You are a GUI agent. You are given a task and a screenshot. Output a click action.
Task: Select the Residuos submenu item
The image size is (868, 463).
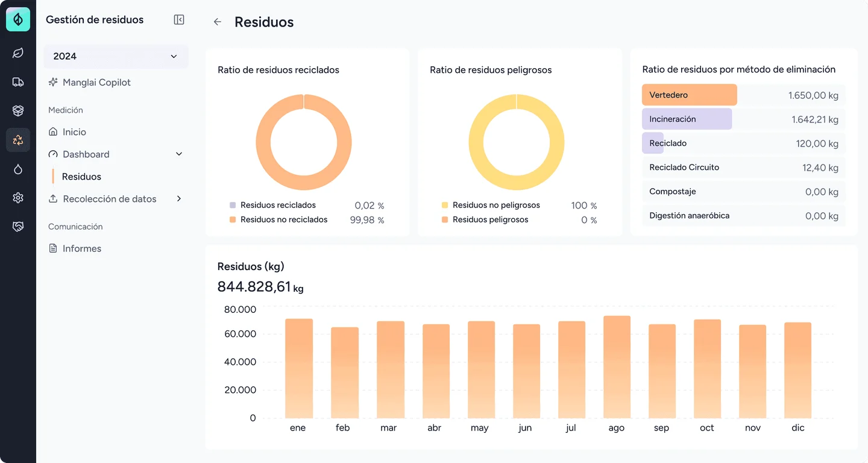(x=81, y=177)
